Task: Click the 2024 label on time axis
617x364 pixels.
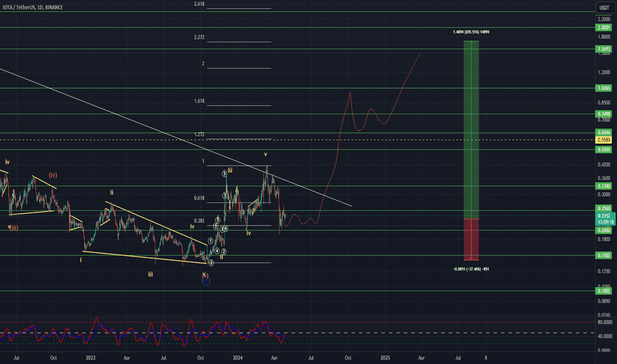Action: (x=238, y=357)
